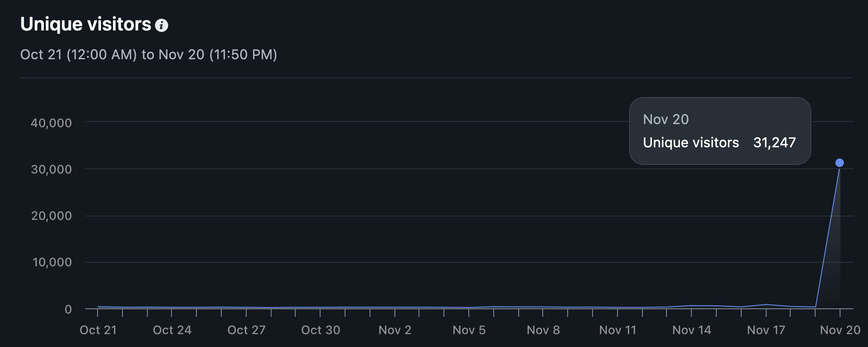Click the Nov 17 x-axis label
Viewport: 868px width, 347px height.
tap(766, 330)
